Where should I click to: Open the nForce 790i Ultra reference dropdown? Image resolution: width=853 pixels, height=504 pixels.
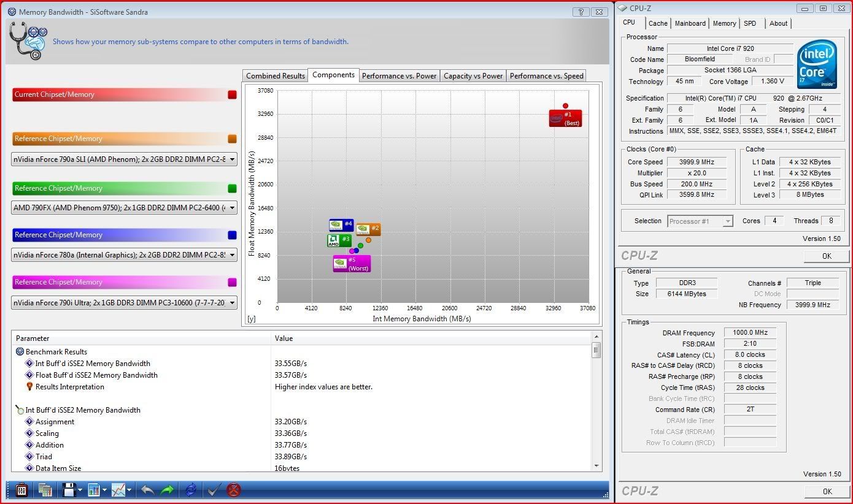point(124,302)
